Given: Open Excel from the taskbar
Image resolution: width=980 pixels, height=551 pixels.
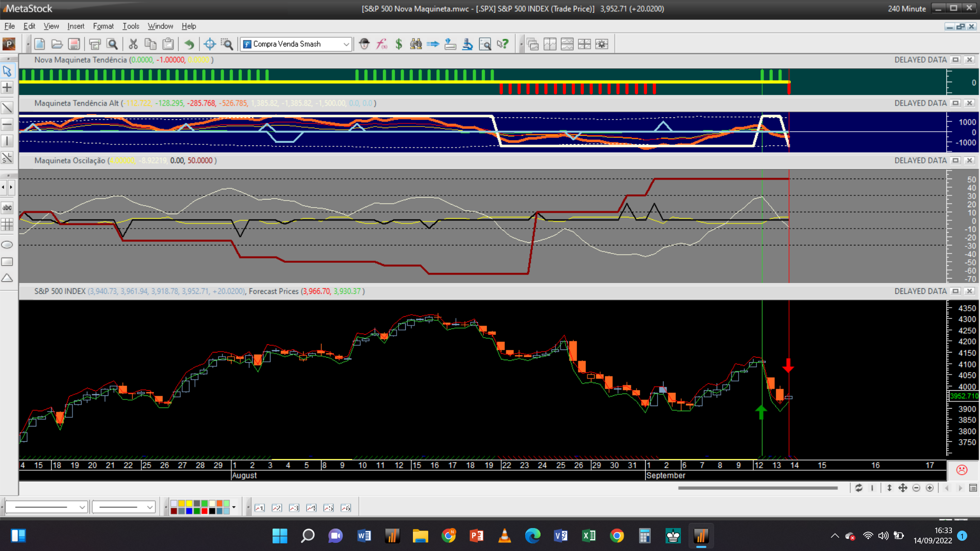Looking at the screenshot, I should tap(589, 536).
